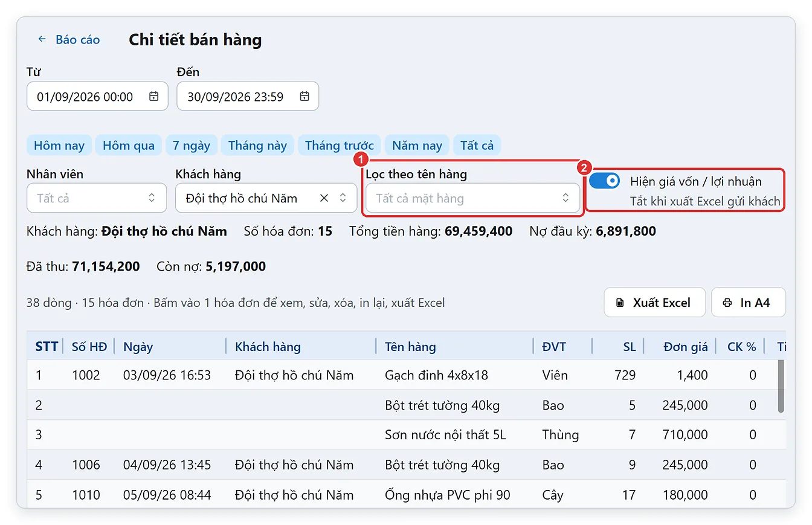Click the table vertical scrollbar thumb
This screenshot has height=525, width=812.
(x=781, y=387)
